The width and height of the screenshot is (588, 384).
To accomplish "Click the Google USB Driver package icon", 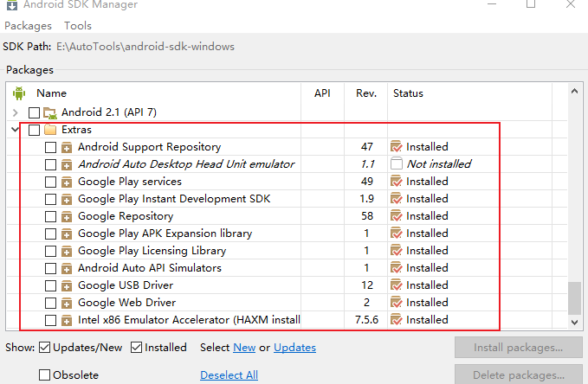I will 67,285.
